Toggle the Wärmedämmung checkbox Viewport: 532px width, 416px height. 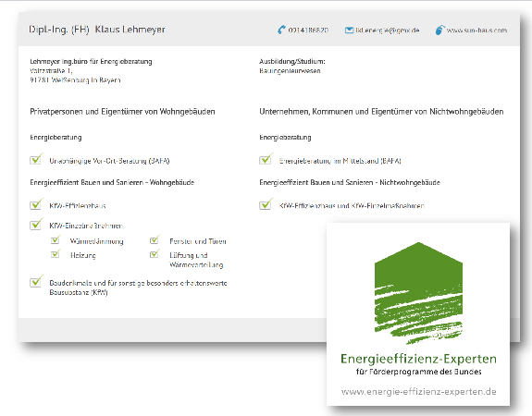(x=56, y=239)
